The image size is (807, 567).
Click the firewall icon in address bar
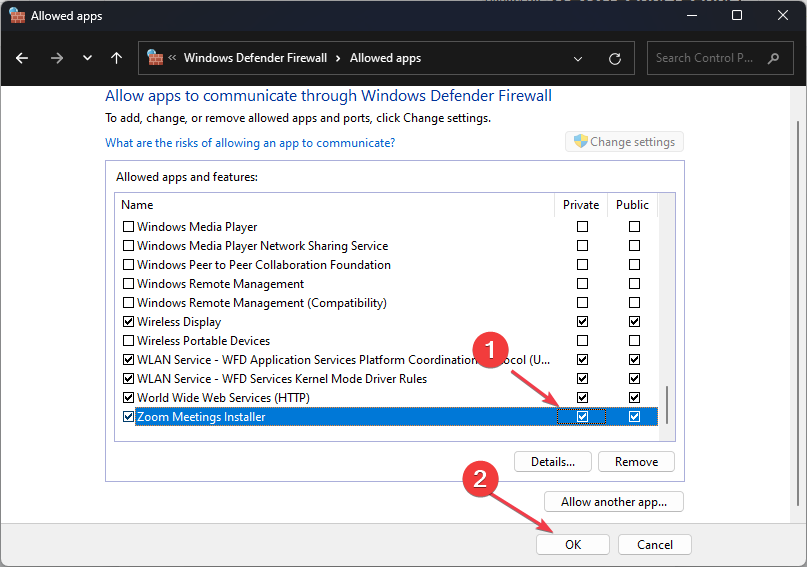point(155,58)
